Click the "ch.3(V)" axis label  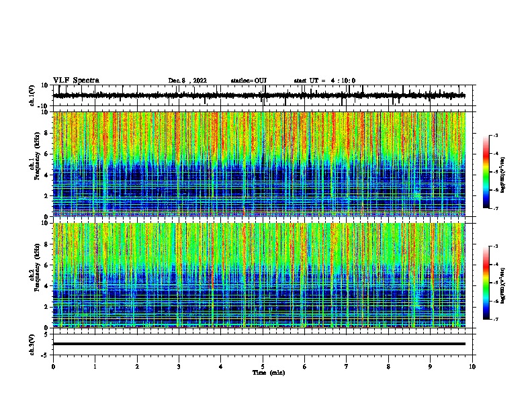(x=32, y=345)
